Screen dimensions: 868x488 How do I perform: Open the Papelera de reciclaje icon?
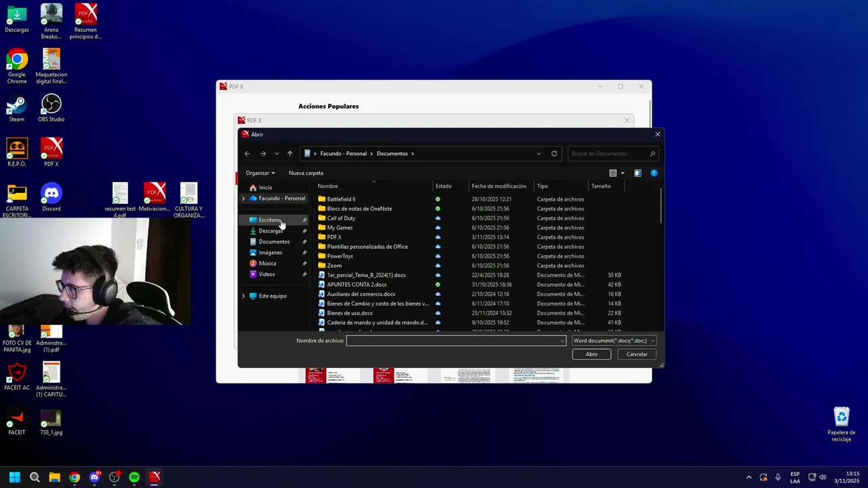click(x=842, y=424)
